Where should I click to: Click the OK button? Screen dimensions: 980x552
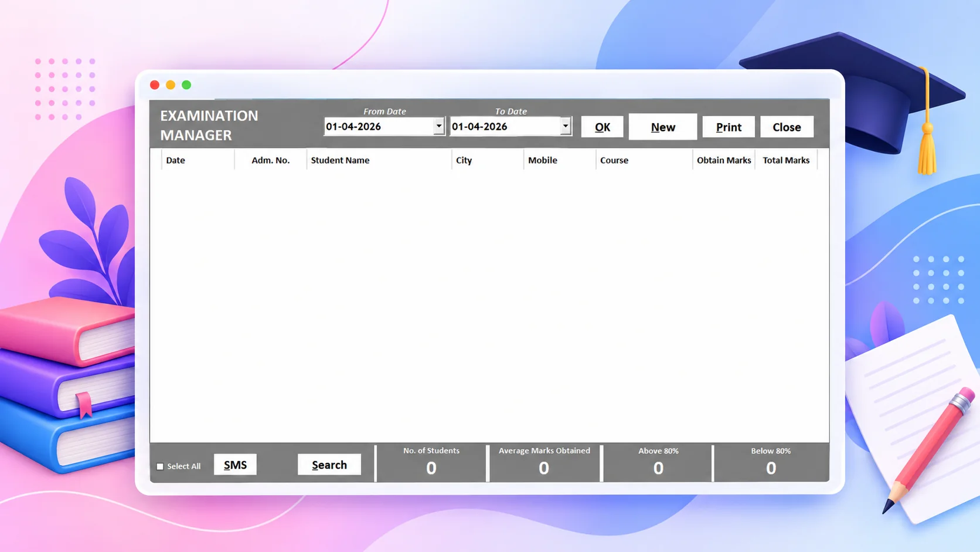[602, 127]
